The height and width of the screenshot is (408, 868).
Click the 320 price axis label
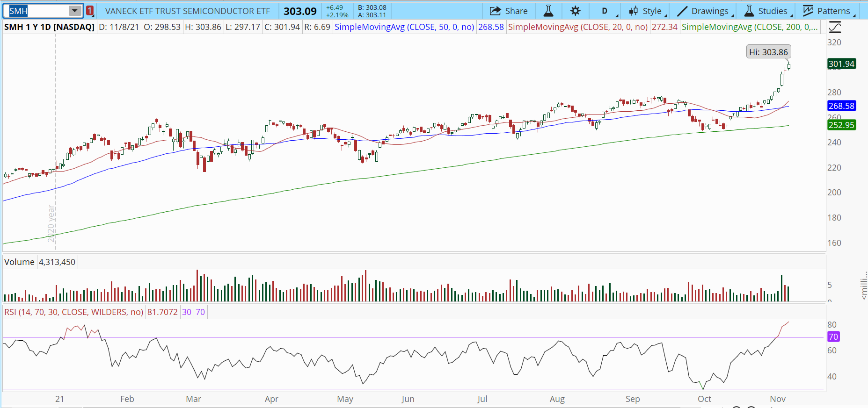(834, 43)
